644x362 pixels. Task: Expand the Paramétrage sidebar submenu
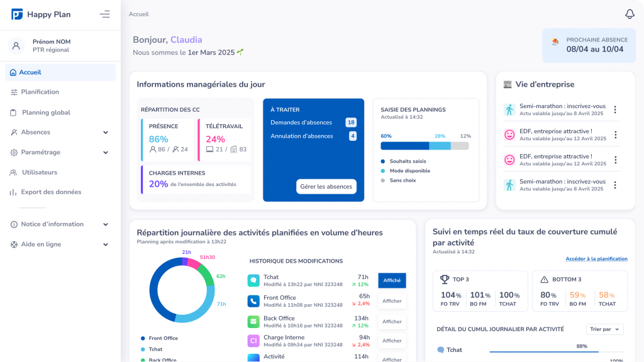105,152
